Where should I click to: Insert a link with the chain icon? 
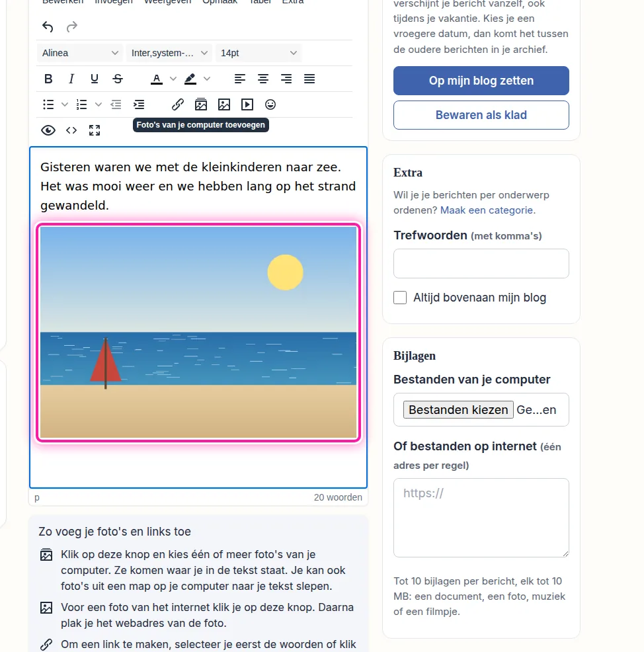coord(177,104)
